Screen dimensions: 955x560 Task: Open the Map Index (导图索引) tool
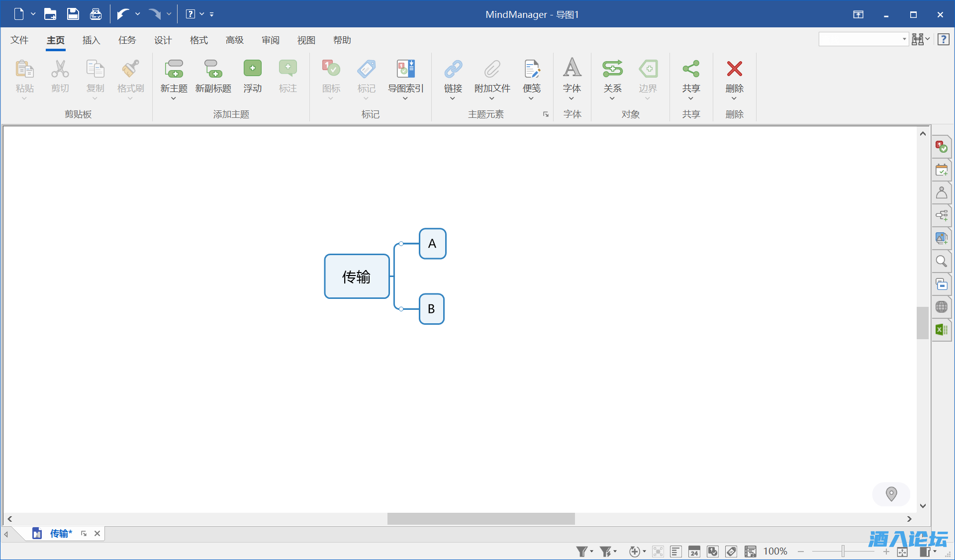point(405,69)
